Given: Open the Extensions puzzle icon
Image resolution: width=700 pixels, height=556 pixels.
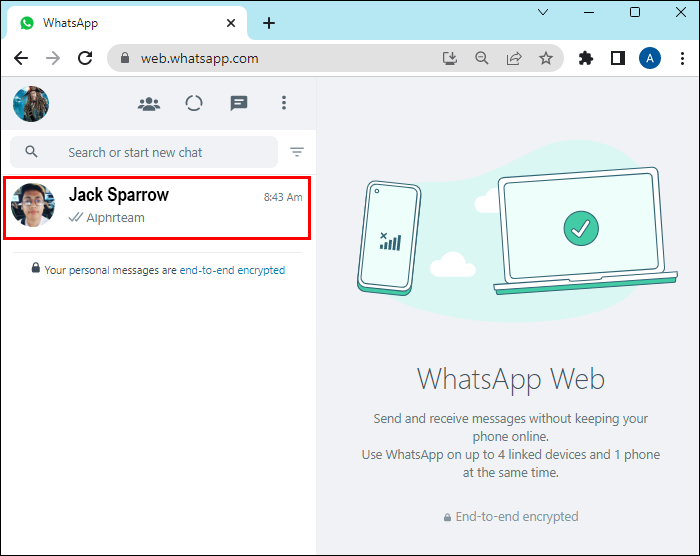Looking at the screenshot, I should pos(585,58).
